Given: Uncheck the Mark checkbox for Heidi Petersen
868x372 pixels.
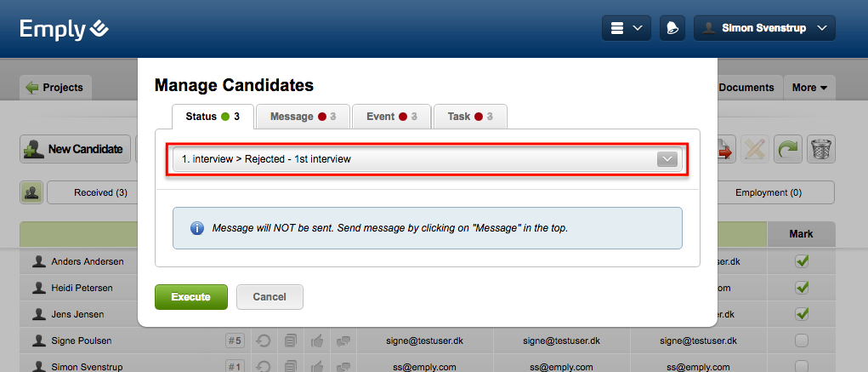Looking at the screenshot, I should [801, 289].
